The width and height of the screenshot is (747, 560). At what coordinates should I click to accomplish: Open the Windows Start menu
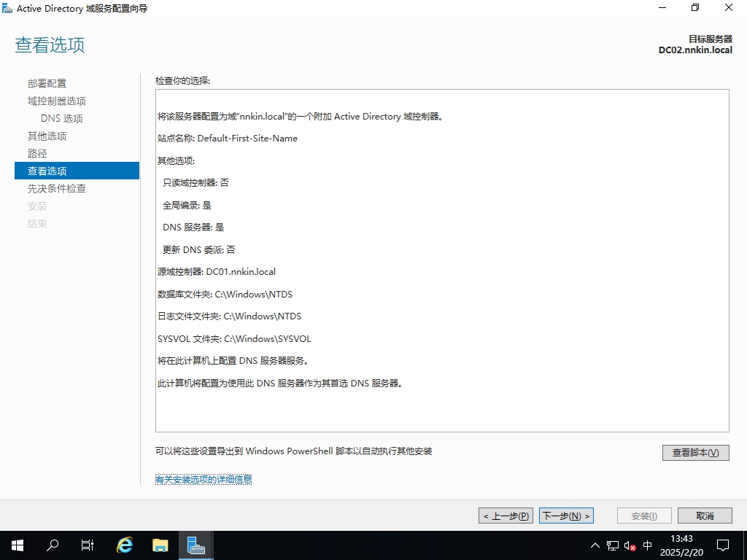coord(17,545)
